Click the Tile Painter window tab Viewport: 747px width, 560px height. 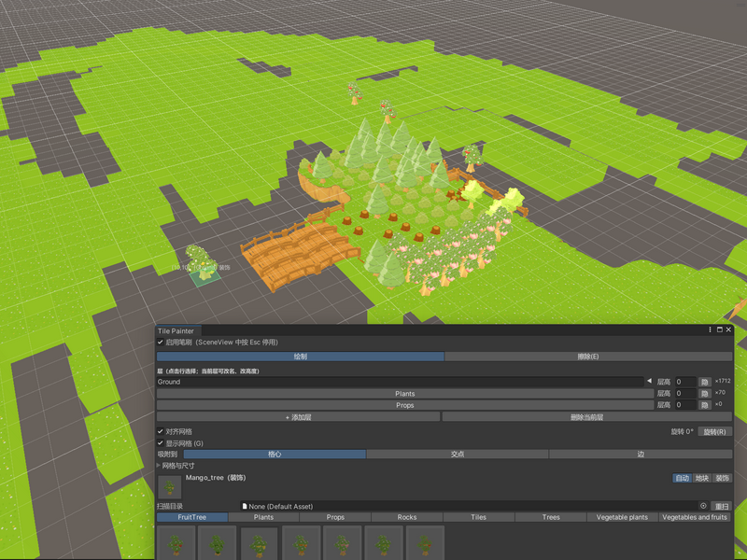(176, 331)
